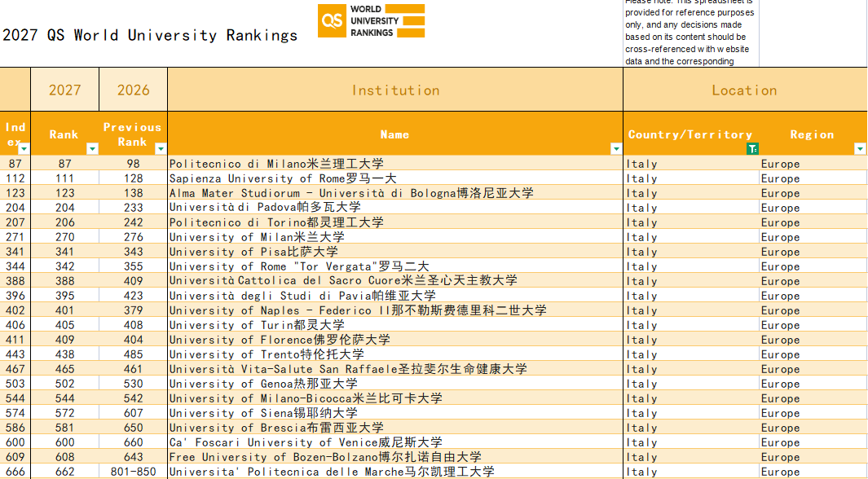Screen dimensions: 868x479
Task: Select the index cell 666
Action: pos(15,472)
